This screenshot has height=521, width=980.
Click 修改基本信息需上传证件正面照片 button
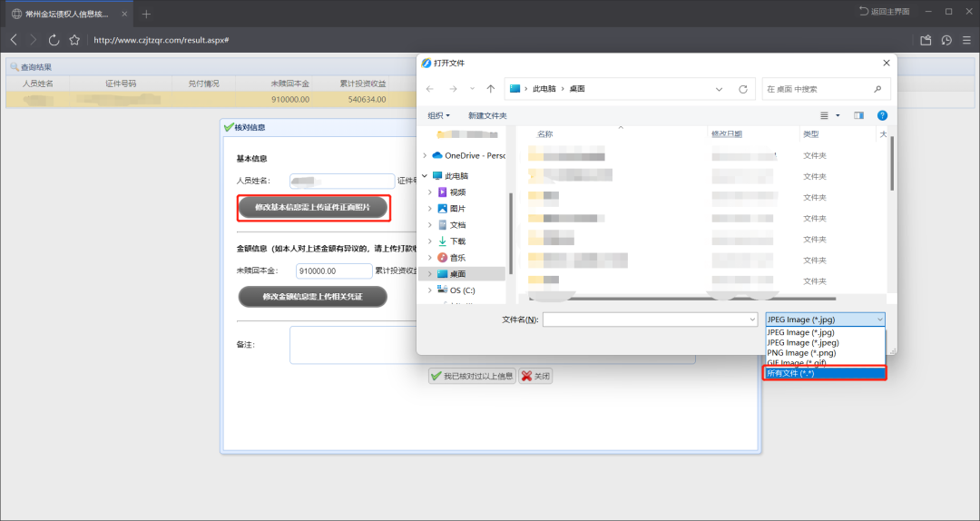313,207
